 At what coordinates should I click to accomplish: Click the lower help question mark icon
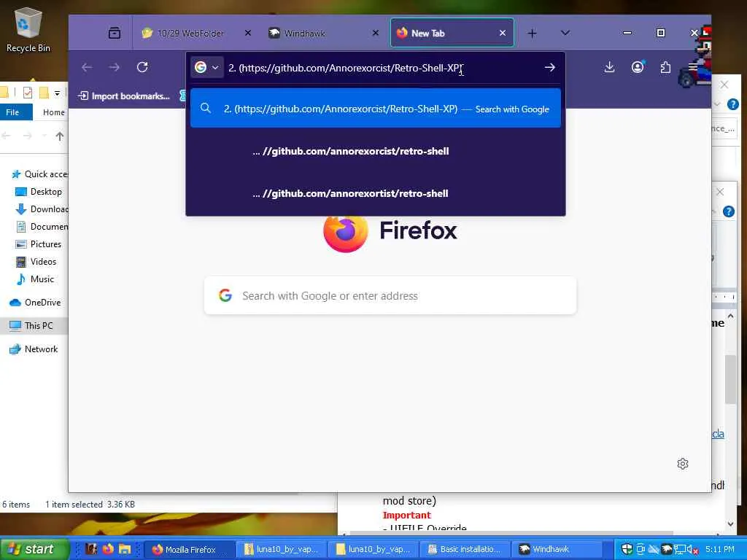click(729, 211)
